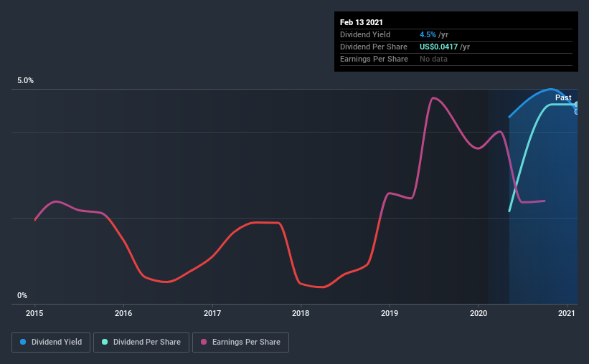Click the blue Dividend Yield endpoint marker

[576, 112]
